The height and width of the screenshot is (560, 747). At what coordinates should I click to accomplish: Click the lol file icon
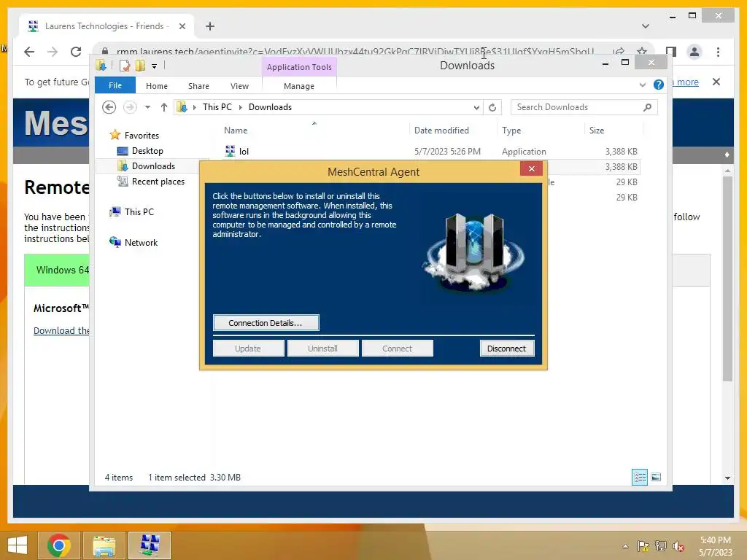click(x=230, y=151)
